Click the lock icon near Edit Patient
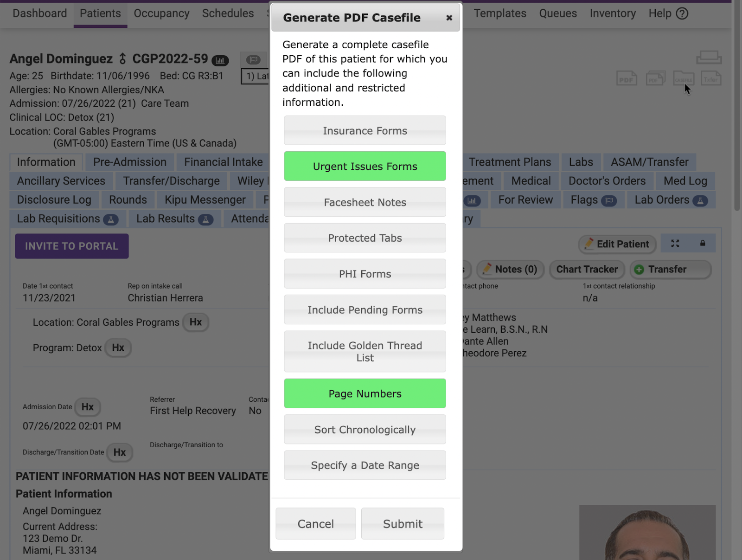This screenshot has height=560, width=742. 702,243
